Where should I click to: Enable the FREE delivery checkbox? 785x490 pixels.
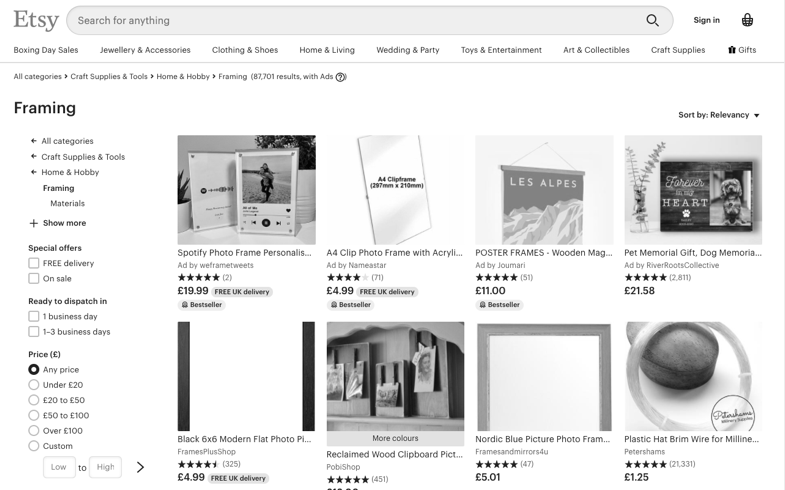(x=34, y=263)
